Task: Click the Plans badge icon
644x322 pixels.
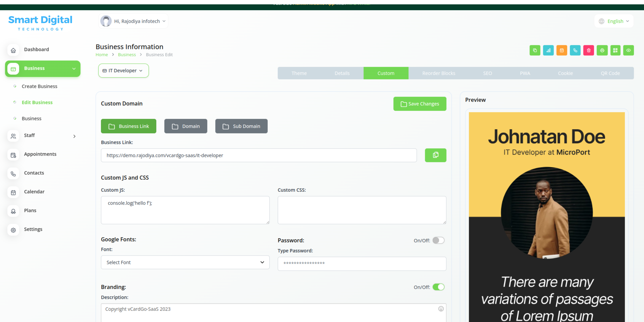Action: [x=13, y=211]
